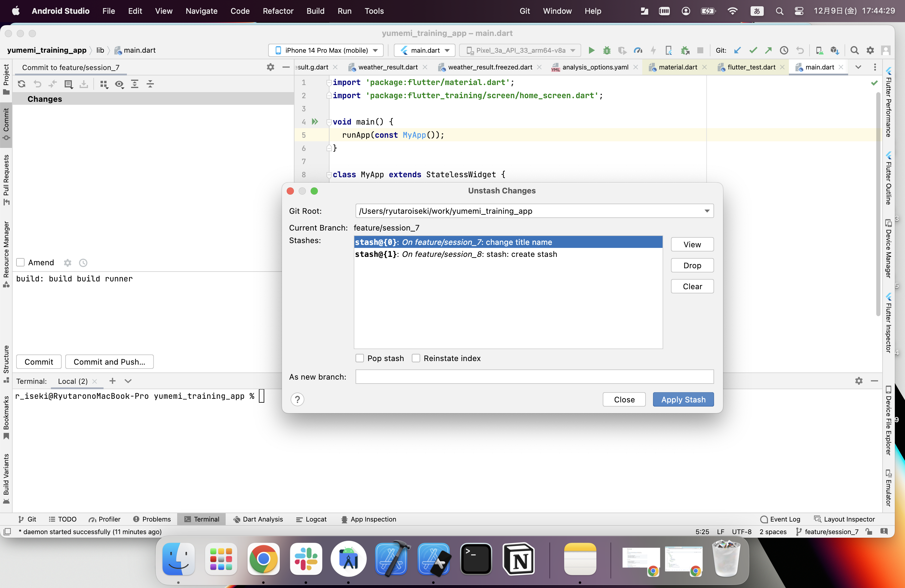The width and height of the screenshot is (905, 588).
Task: Click the Debug bug icon in toolbar
Action: tap(607, 50)
